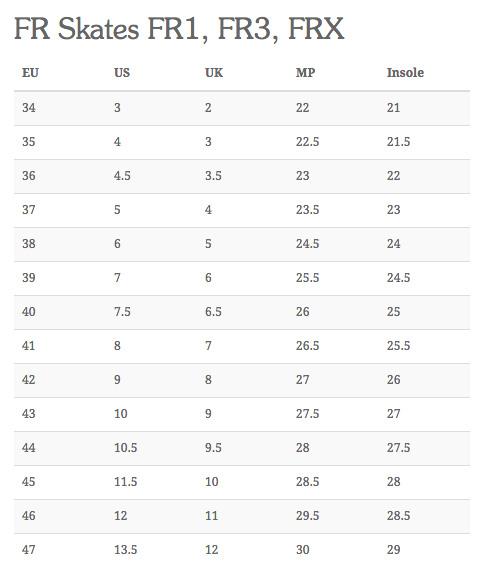The image size is (484, 572).
Task: Click US size 11.5 cell
Action: (x=125, y=482)
